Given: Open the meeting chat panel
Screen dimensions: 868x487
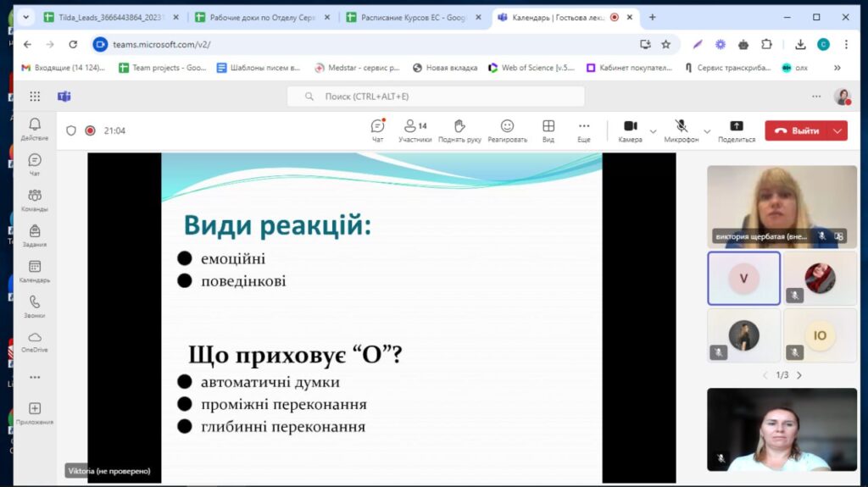Looking at the screenshot, I should [378, 130].
